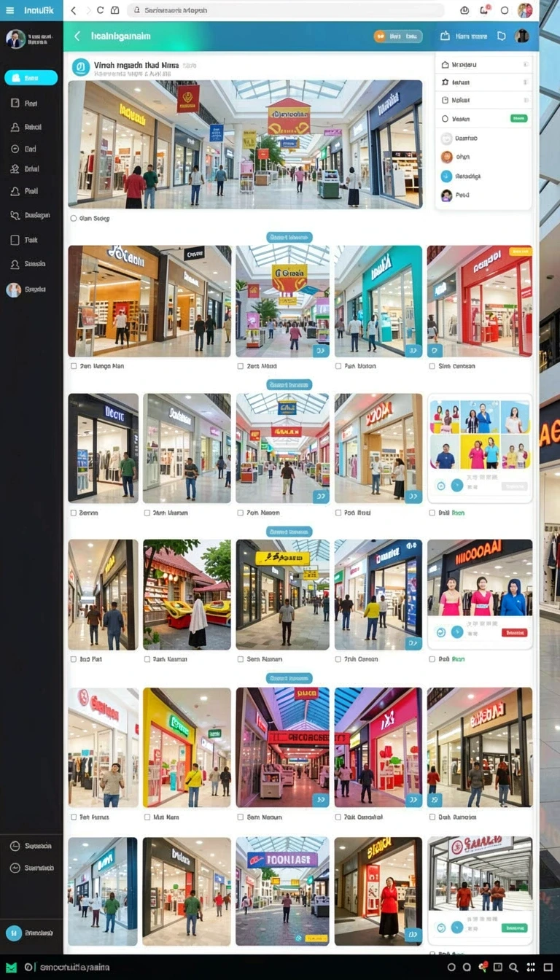Open the "Hom more" header dropdown
The width and height of the screenshot is (560, 980).
click(464, 36)
